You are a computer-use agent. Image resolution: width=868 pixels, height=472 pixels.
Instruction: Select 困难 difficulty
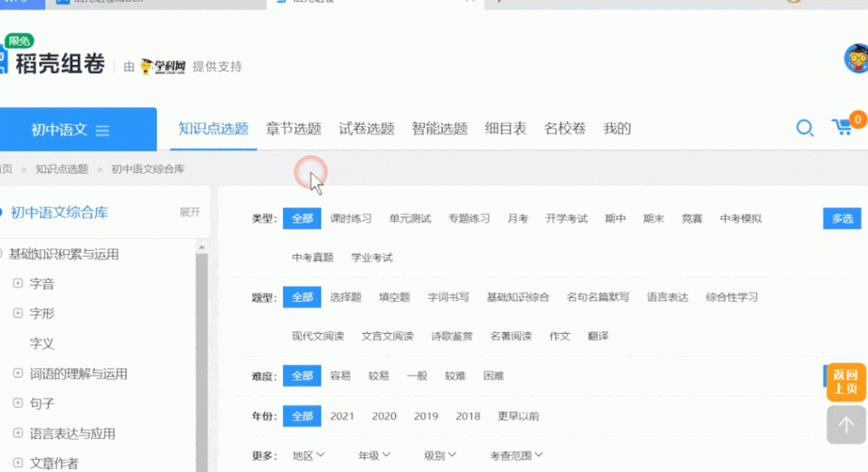(x=494, y=375)
